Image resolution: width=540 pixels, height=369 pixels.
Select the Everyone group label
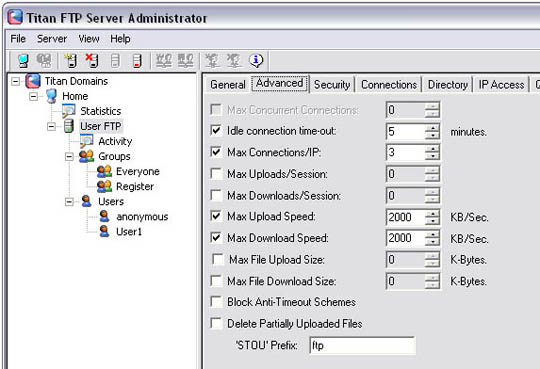[138, 171]
